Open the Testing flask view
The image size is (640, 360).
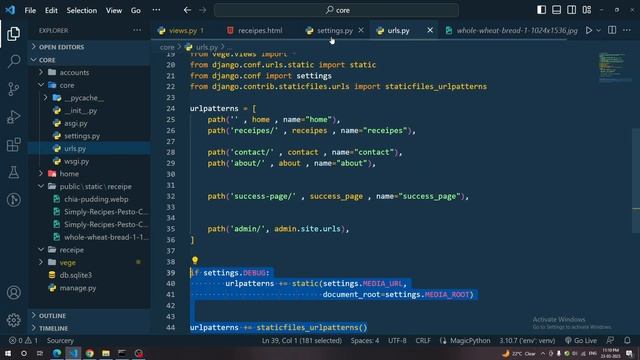[x=13, y=172]
